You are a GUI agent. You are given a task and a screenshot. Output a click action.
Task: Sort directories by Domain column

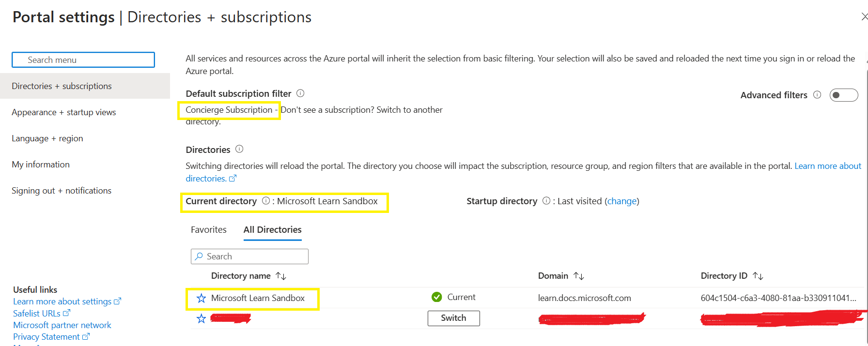point(579,275)
